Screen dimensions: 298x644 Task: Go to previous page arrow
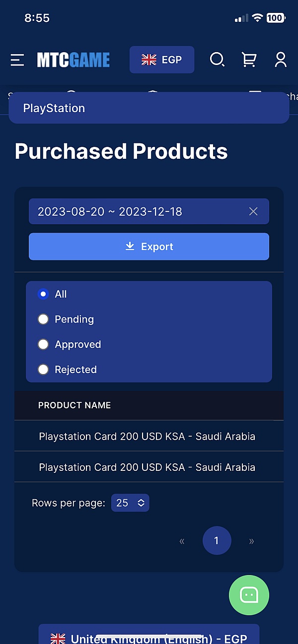point(182,541)
